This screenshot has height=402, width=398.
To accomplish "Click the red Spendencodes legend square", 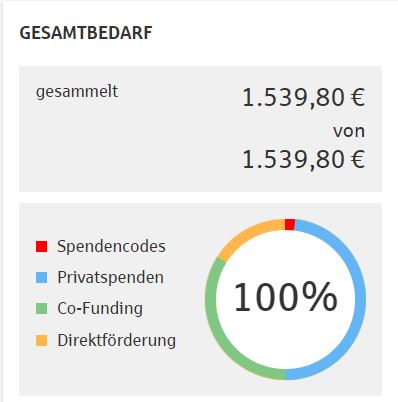I will [x=42, y=246].
